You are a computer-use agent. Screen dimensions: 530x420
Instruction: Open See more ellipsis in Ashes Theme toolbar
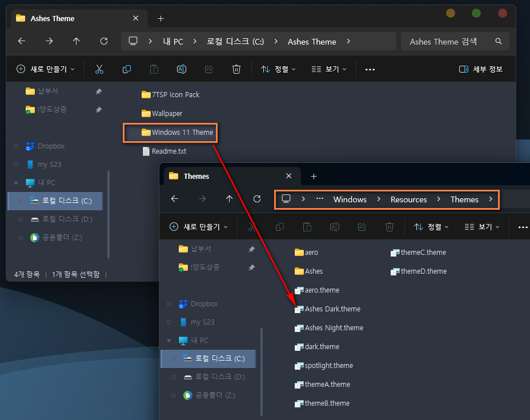[x=370, y=69]
